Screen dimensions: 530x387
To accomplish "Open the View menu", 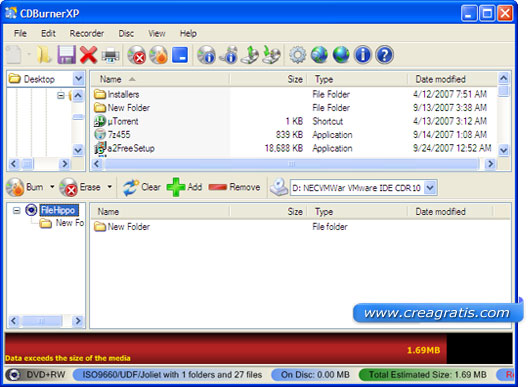I will [157, 33].
